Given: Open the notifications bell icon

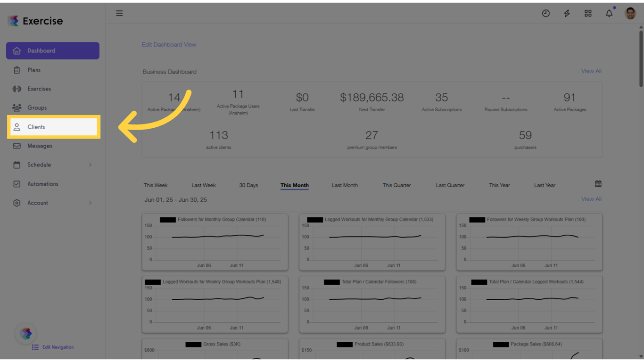Looking at the screenshot, I should point(609,13).
